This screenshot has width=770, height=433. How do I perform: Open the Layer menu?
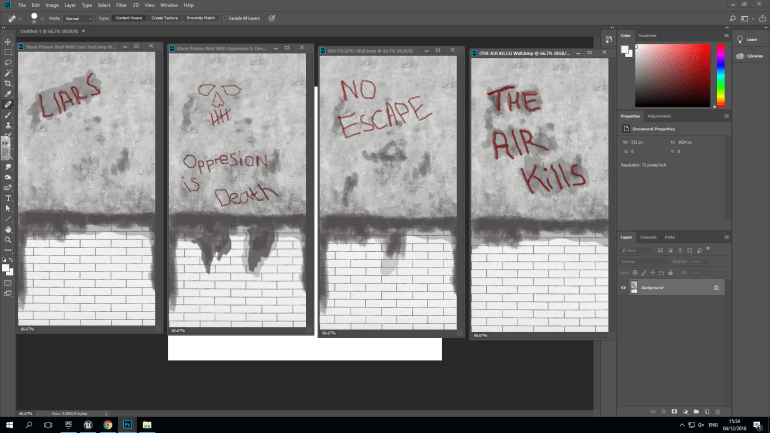70,5
